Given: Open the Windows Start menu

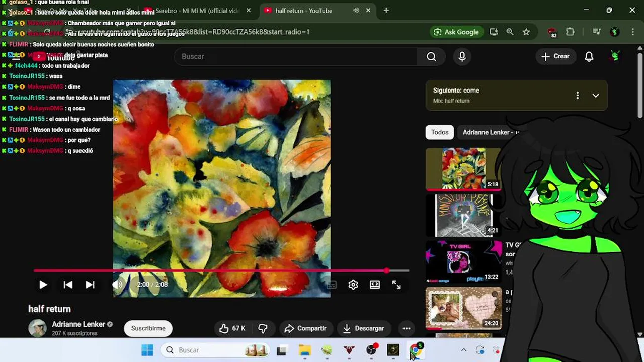Looking at the screenshot, I should pyautogui.click(x=147, y=350).
